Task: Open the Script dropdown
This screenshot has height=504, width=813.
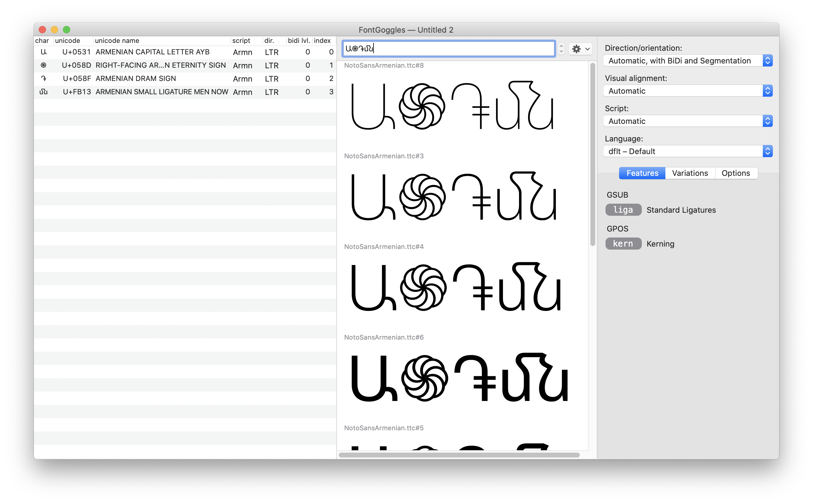Action: tap(687, 121)
